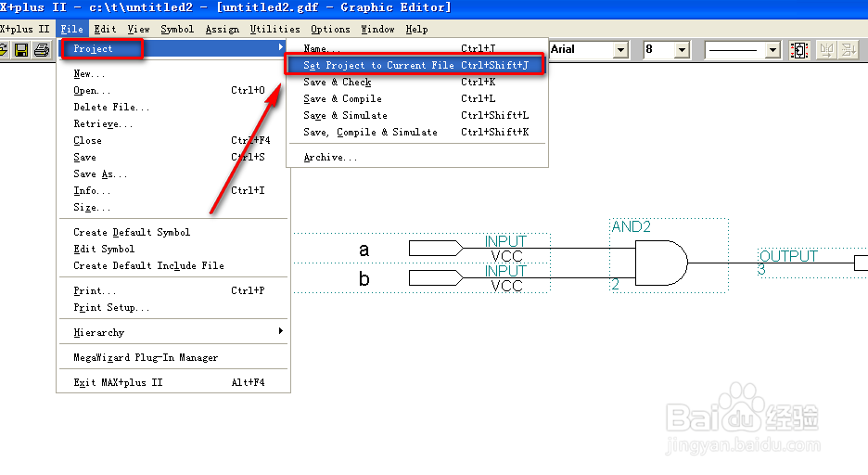868x475 pixels.
Task: Click the Print toolbar icon
Action: pyautogui.click(x=42, y=50)
